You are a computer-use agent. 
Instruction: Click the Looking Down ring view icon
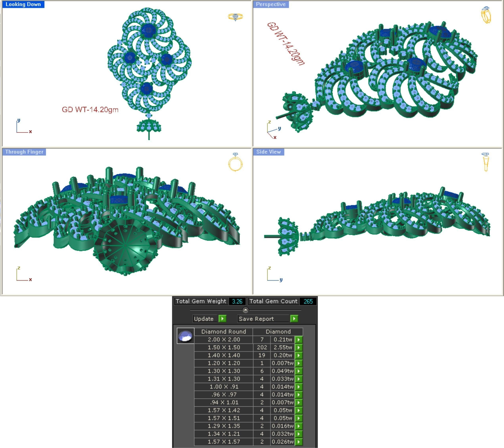click(x=235, y=17)
